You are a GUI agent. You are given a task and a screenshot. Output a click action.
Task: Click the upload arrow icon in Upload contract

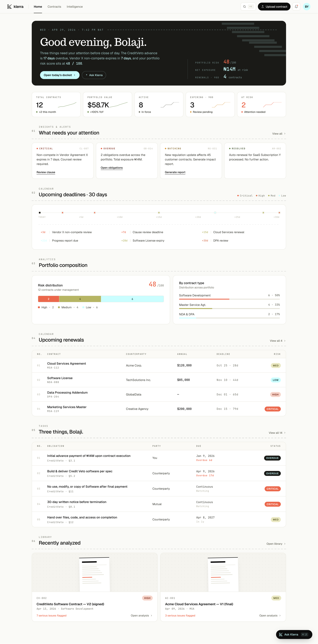click(x=263, y=7)
